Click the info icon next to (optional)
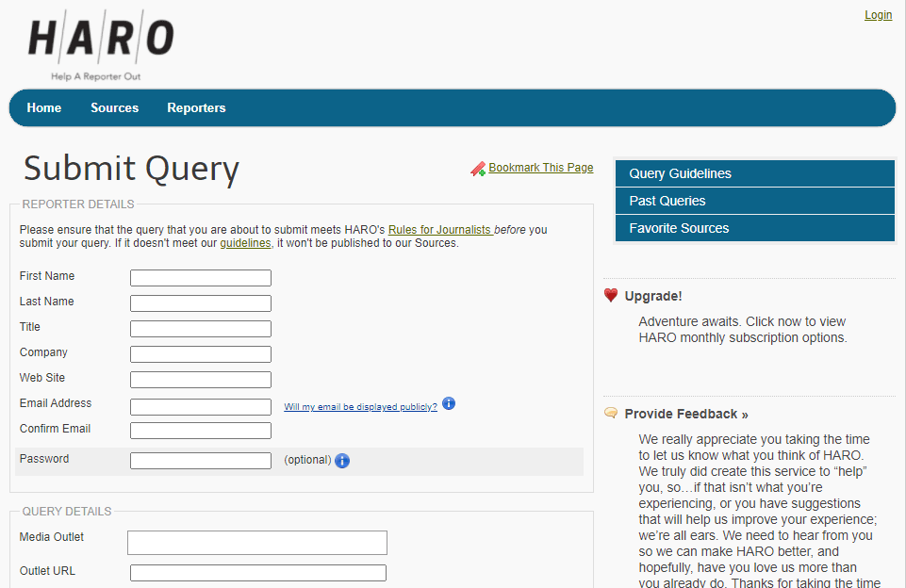This screenshot has width=906, height=588. pyautogui.click(x=342, y=461)
